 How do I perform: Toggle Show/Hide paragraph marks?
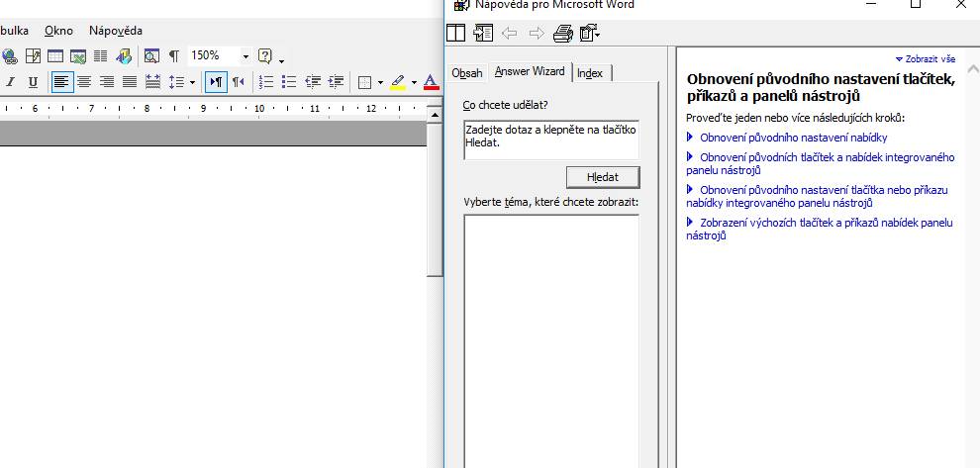[174, 56]
